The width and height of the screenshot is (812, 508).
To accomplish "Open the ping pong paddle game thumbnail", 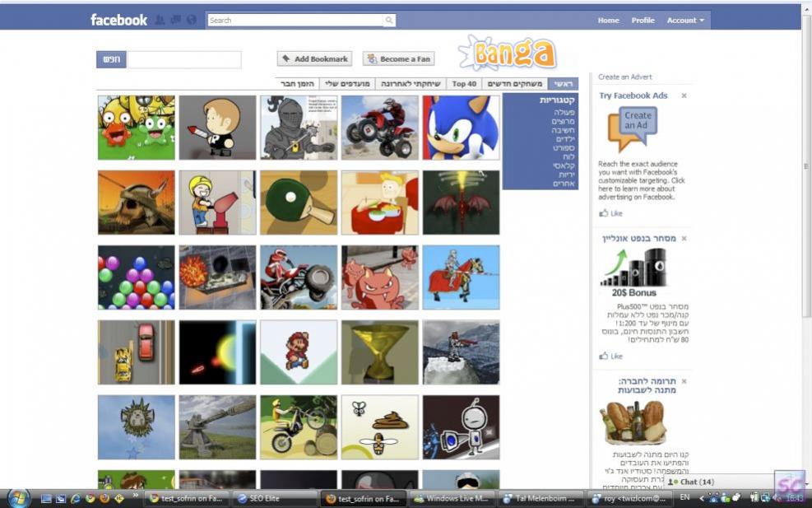I will click(299, 203).
